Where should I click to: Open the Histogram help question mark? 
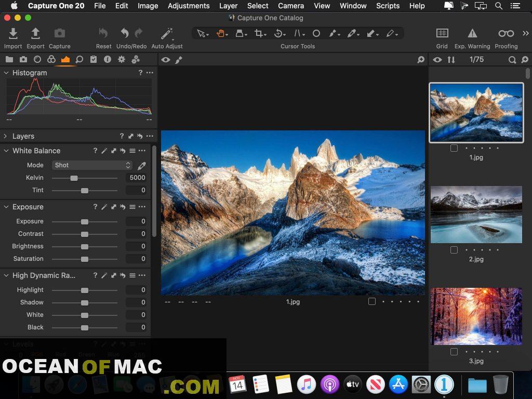click(x=140, y=73)
